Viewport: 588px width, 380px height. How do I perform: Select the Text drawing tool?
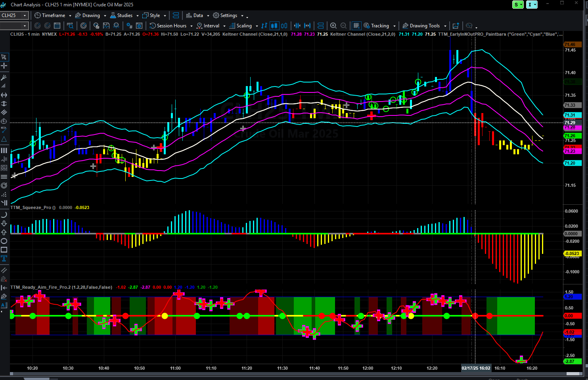coord(4,259)
